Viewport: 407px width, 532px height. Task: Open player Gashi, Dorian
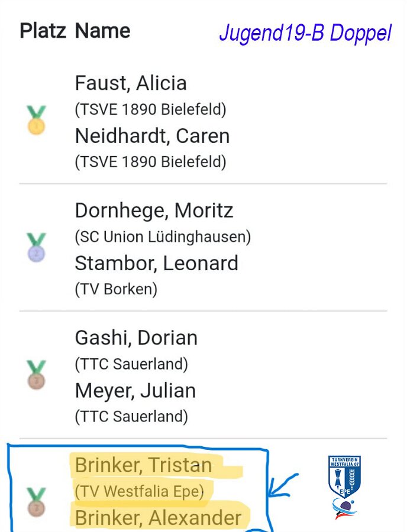[x=136, y=338]
